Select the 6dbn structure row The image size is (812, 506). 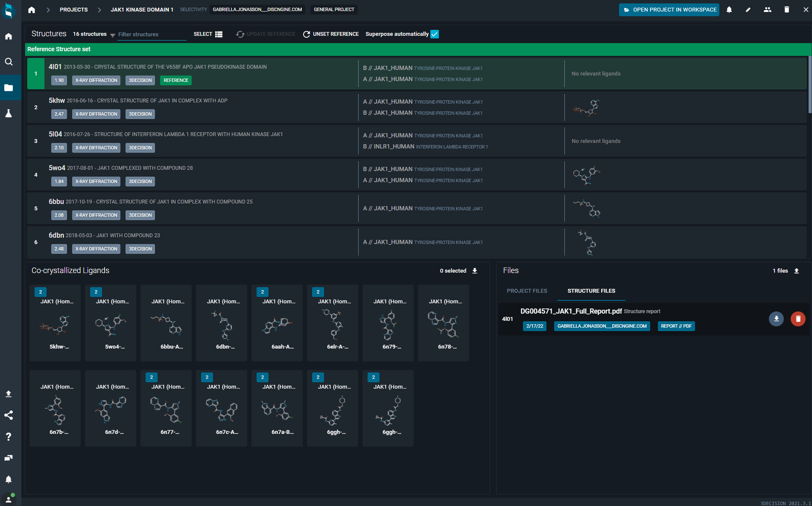click(x=417, y=242)
